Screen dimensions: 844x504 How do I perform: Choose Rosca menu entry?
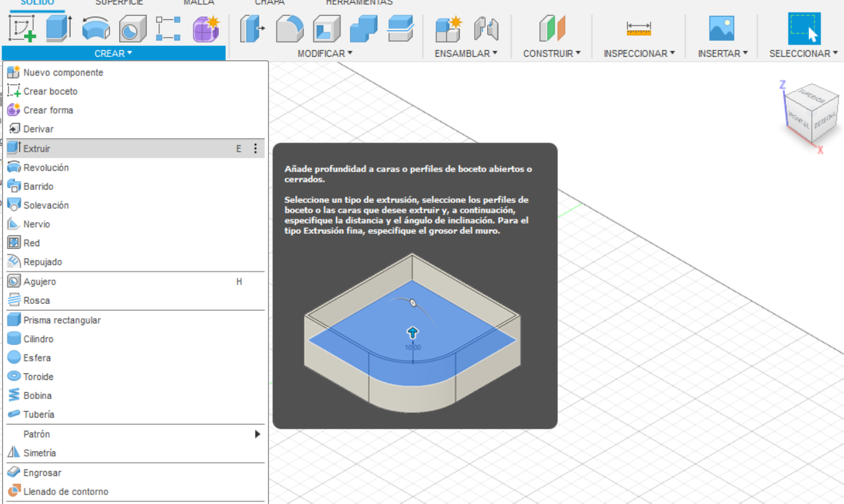coord(135,300)
